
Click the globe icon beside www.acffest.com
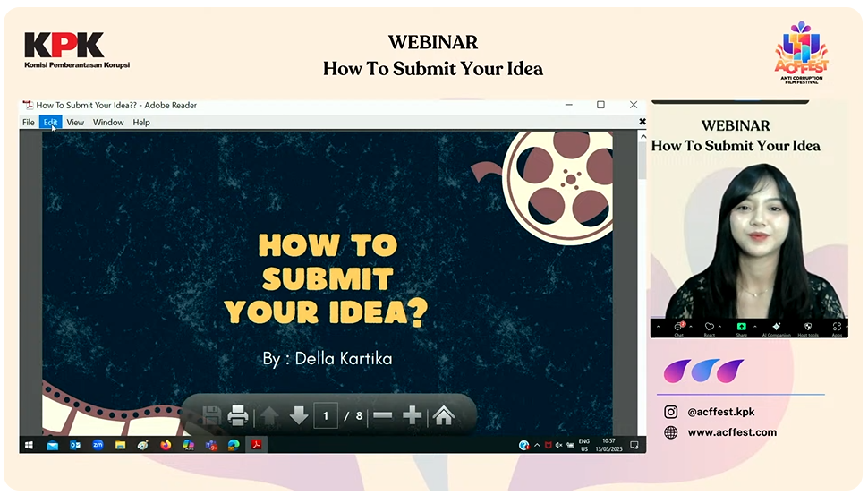click(x=671, y=432)
